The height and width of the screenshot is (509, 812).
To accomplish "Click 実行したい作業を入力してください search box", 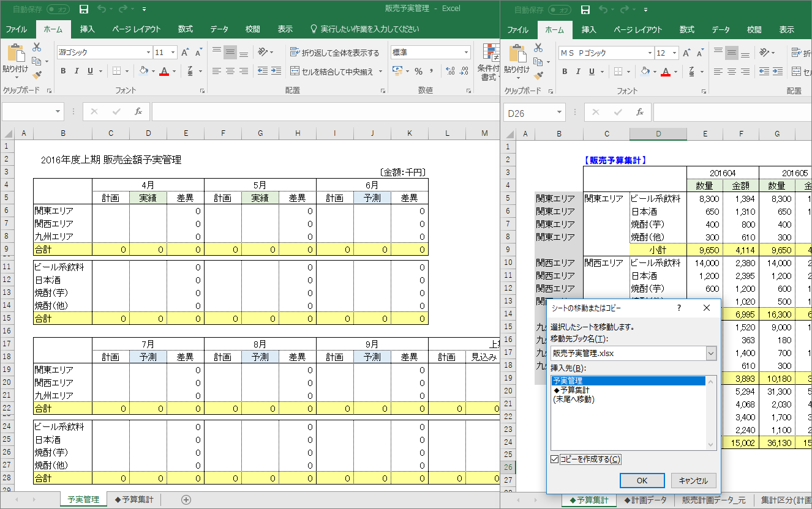I will click(364, 29).
